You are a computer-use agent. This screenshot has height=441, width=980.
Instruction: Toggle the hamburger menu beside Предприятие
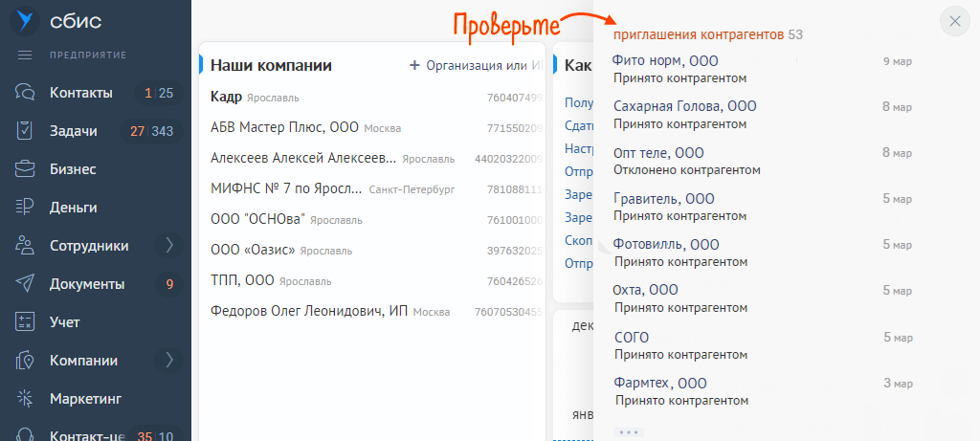(26, 55)
